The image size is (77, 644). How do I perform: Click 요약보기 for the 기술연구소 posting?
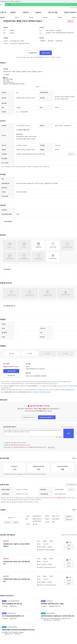(x=69, y=545)
